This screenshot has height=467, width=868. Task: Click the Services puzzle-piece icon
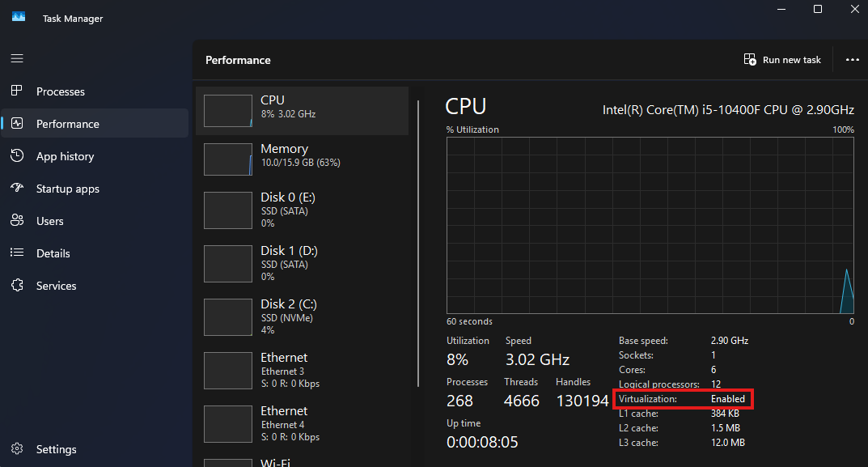tap(17, 286)
